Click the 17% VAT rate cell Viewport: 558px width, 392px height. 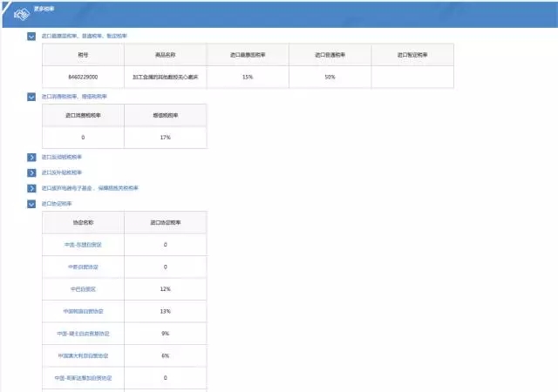165,138
